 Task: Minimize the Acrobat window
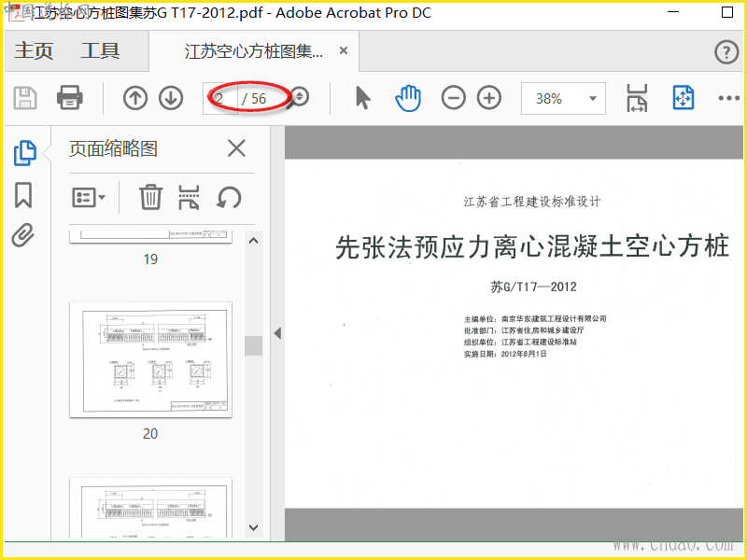coord(673,12)
